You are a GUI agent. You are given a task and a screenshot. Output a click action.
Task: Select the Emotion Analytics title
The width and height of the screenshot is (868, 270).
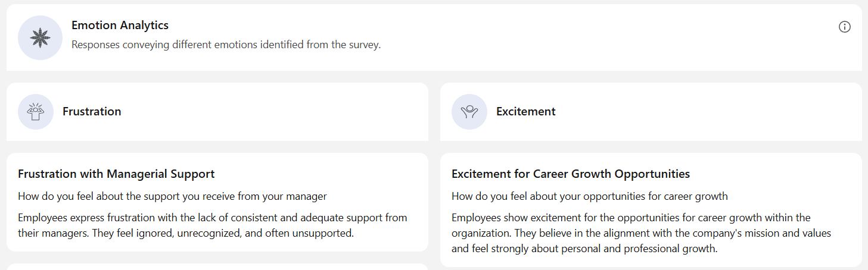tap(120, 26)
